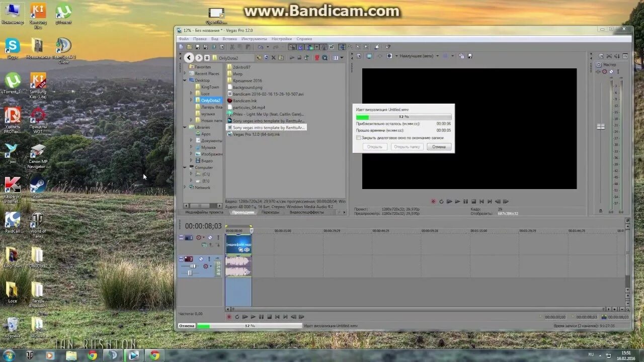
Task: Collapse the Libraries tree node
Action: (185, 127)
